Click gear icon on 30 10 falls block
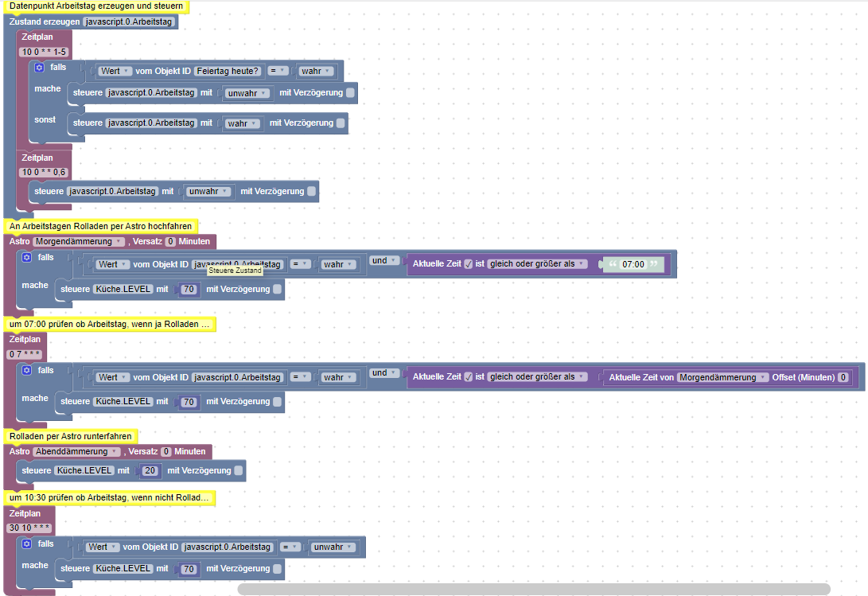Screen dimensions: 868x596 coord(26,544)
